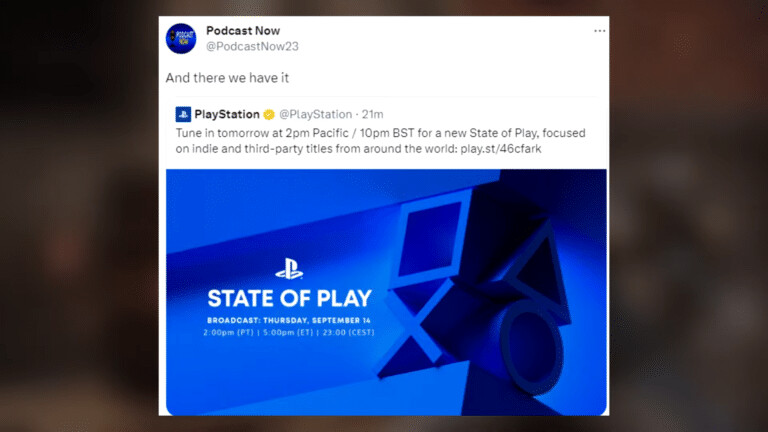
Task: Click the Podcast Now profile avatar
Action: pos(181,38)
